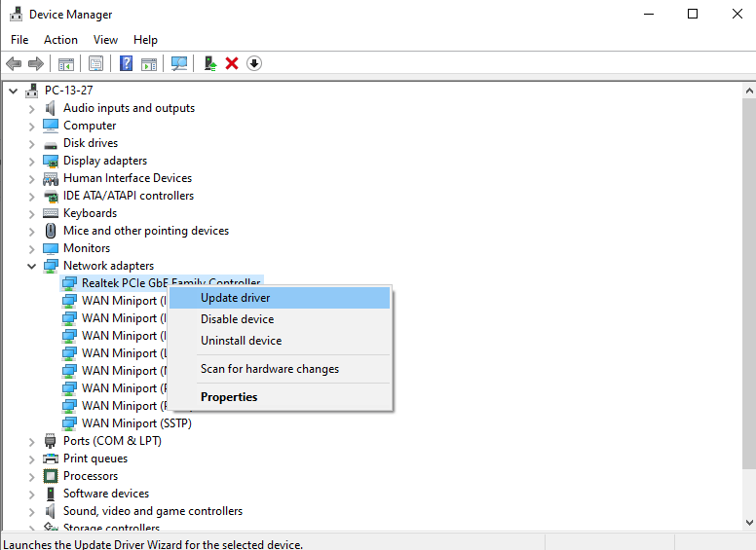
Task: Click the Update device driver toolbar icon
Action: coord(209,63)
